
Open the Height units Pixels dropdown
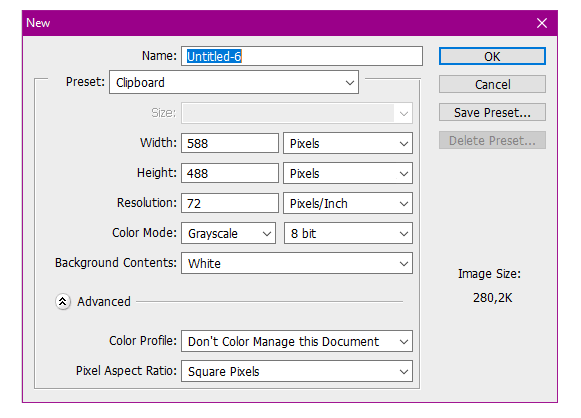(348, 173)
